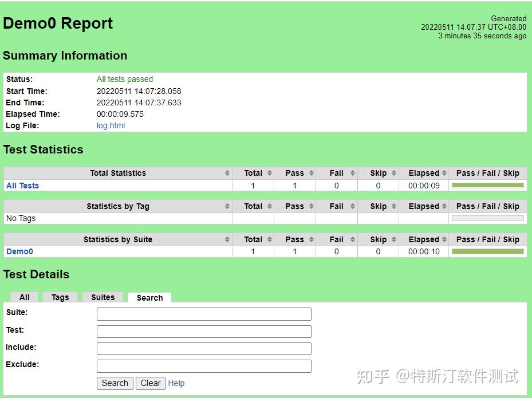
Task: Click the All Tests pass/fail bar
Action: point(487,186)
